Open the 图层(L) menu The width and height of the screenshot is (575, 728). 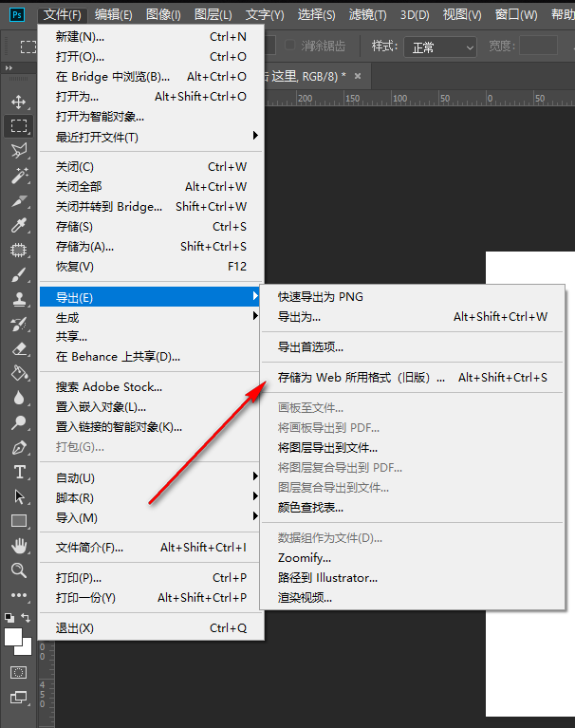point(213,15)
